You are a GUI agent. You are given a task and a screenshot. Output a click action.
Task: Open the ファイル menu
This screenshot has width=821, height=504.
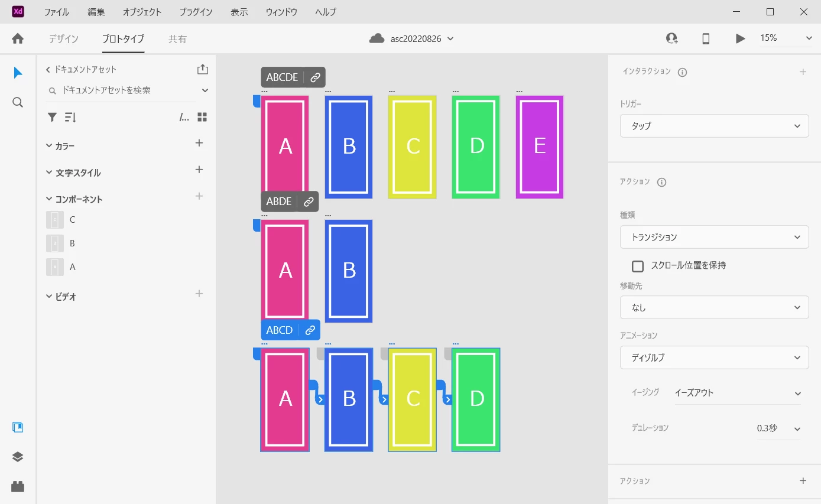click(x=56, y=12)
